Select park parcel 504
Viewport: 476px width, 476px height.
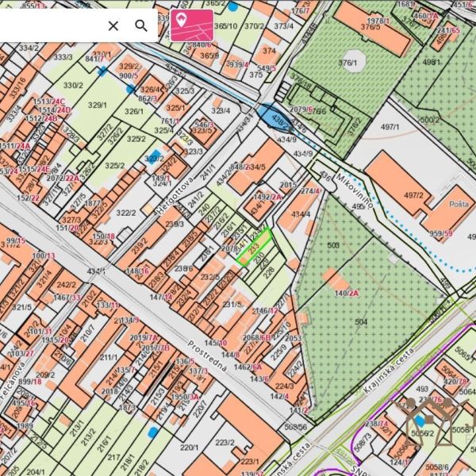point(361,322)
